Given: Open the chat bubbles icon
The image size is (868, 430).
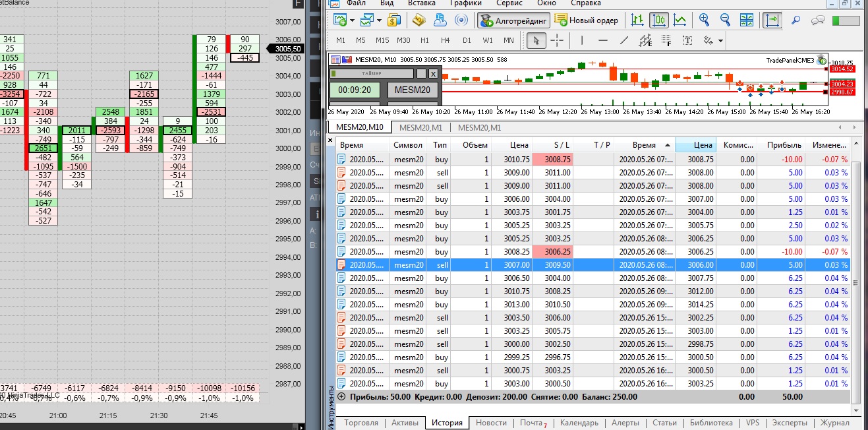Looking at the screenshot, I should click(819, 20).
